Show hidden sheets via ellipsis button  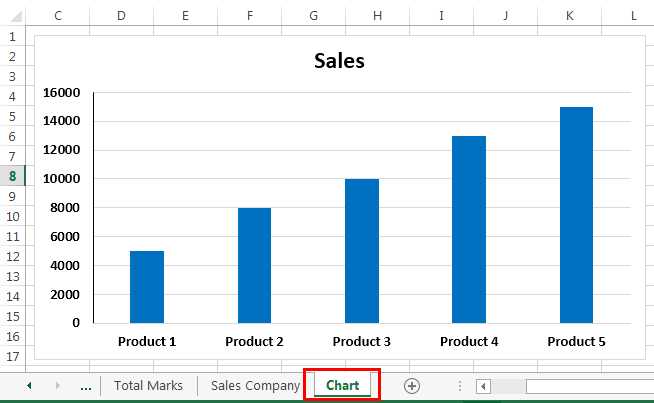pyautogui.click(x=86, y=387)
